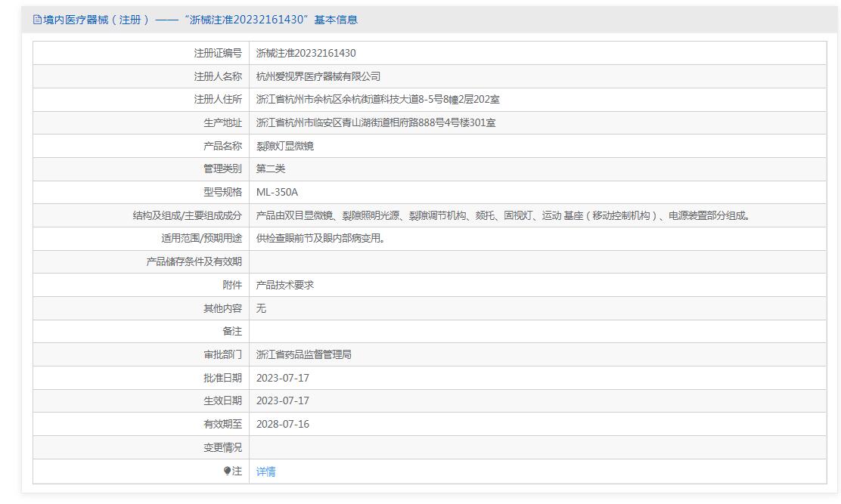Click the bullet icon beside 注
Image resolution: width=841 pixels, height=504 pixels.
[x=228, y=471]
